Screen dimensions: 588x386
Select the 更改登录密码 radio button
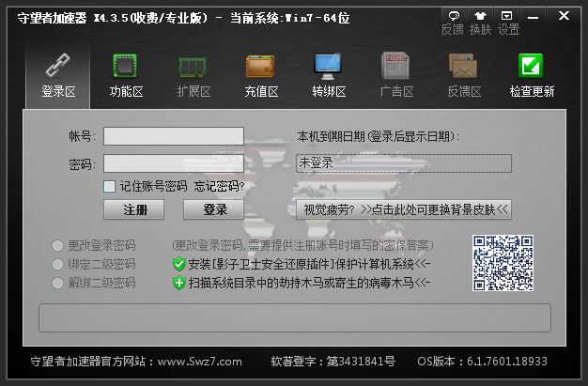(57, 245)
